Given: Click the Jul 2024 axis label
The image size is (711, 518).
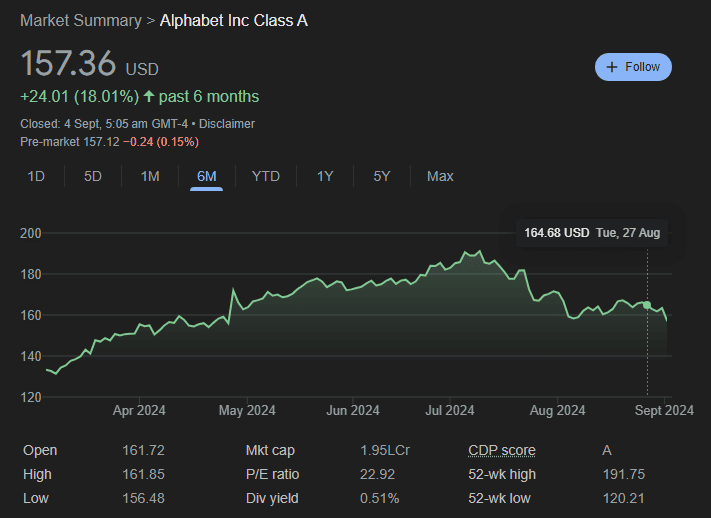Looking at the screenshot, I should [x=449, y=410].
